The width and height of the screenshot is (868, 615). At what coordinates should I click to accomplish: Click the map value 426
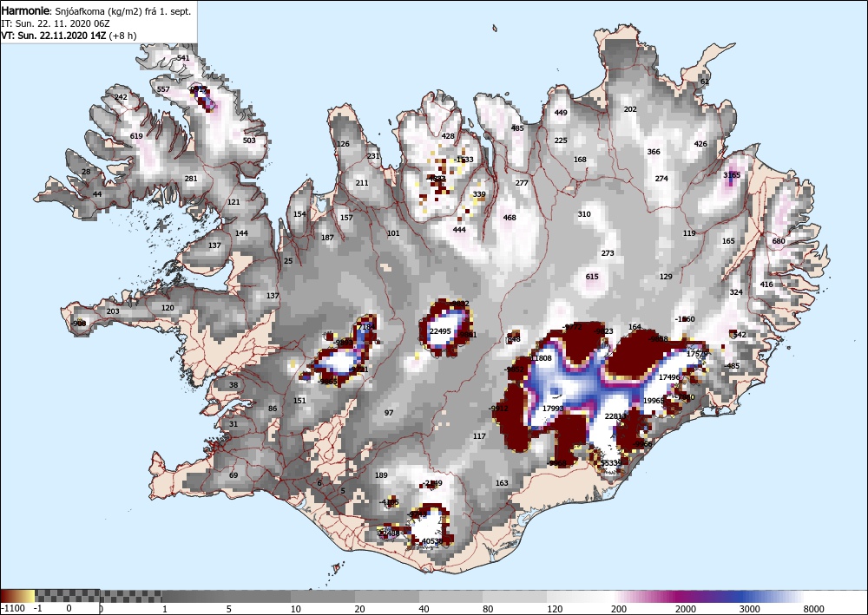click(700, 144)
